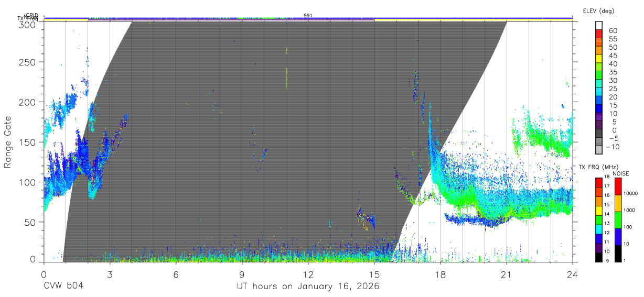Click the '250' range gate tick label

(27, 62)
